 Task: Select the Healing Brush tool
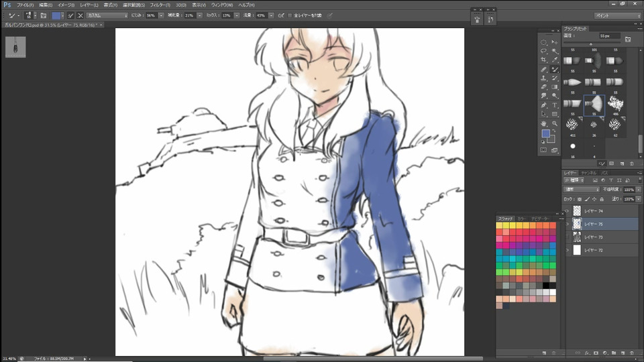click(543, 70)
